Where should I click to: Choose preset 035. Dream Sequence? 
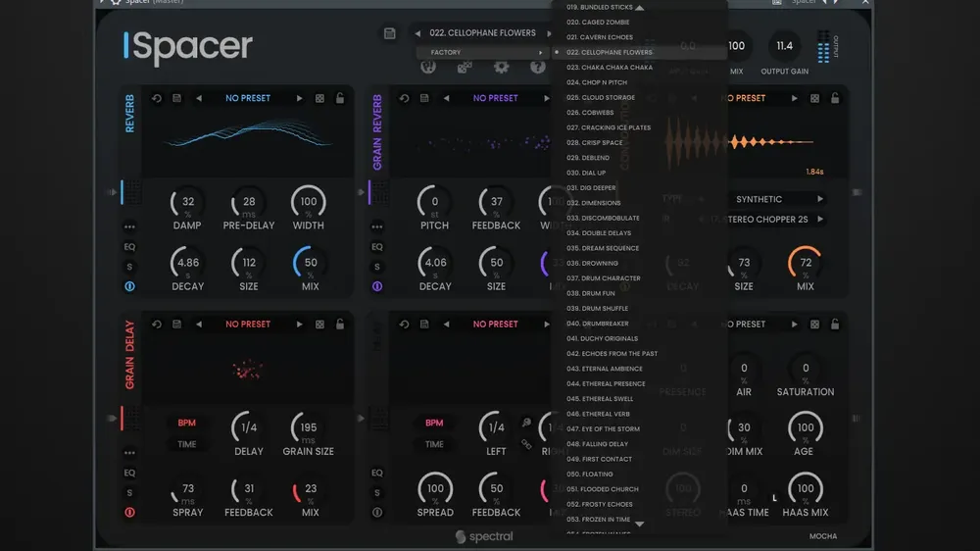coord(639,248)
